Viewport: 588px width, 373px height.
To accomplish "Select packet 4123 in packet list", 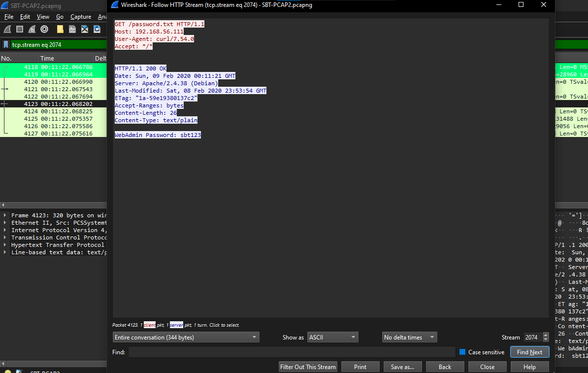I will (x=53, y=104).
